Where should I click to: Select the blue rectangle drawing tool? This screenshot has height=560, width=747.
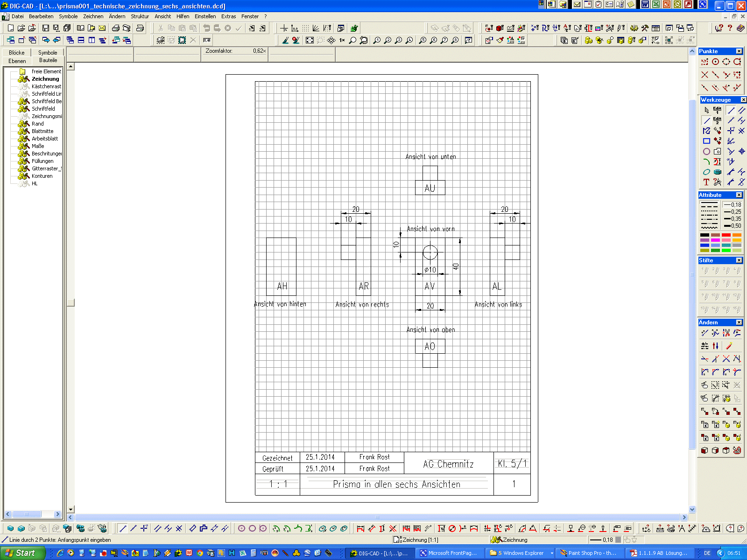[x=706, y=141]
